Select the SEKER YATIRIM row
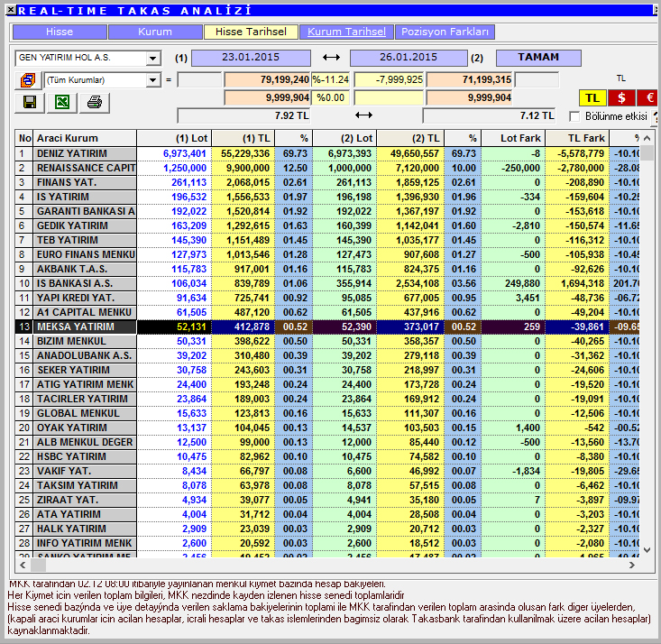 [x=327, y=370]
